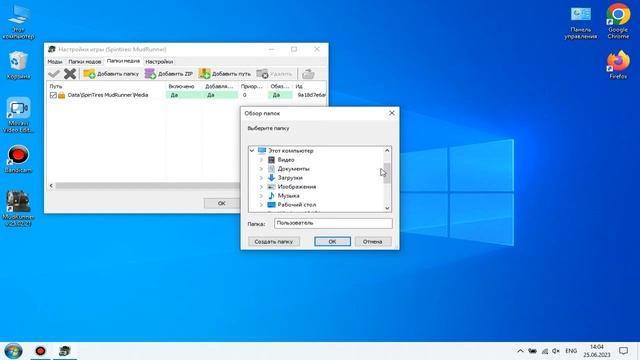The height and width of the screenshot is (360, 640).
Task: Click 'Добавля...' column header
Action: pos(219,87)
